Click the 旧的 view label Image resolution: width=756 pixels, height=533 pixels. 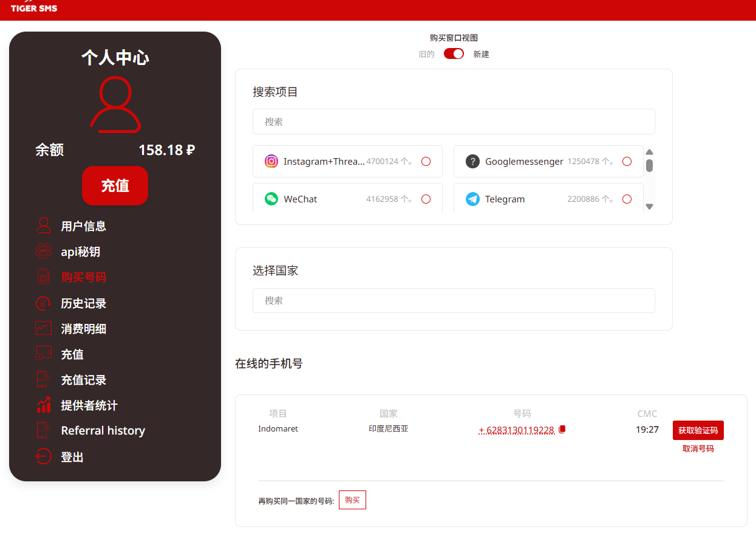(x=426, y=54)
